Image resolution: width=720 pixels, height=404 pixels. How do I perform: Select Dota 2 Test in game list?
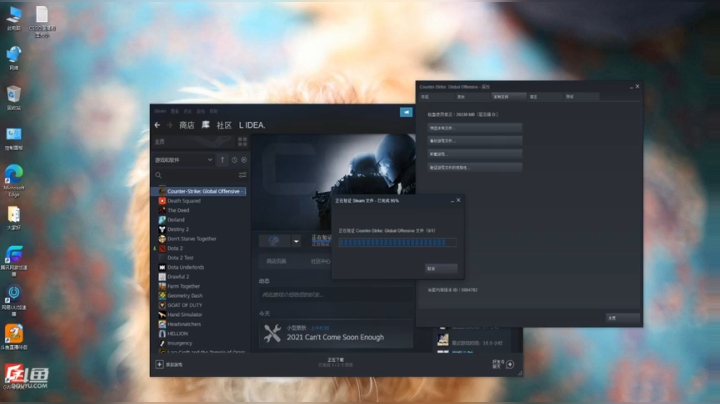pos(180,258)
